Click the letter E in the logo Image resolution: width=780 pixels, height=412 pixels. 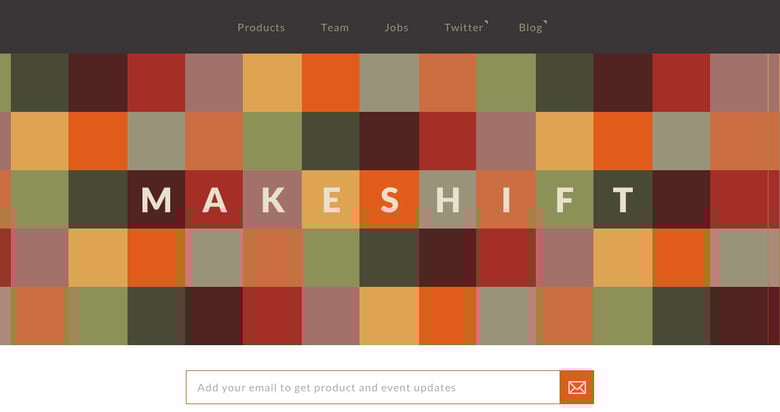[332, 200]
